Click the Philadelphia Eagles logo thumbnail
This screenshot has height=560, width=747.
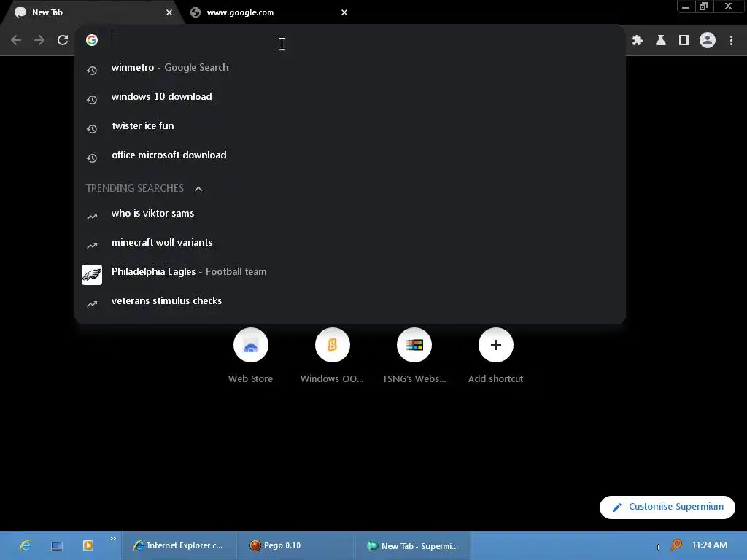[x=92, y=275]
